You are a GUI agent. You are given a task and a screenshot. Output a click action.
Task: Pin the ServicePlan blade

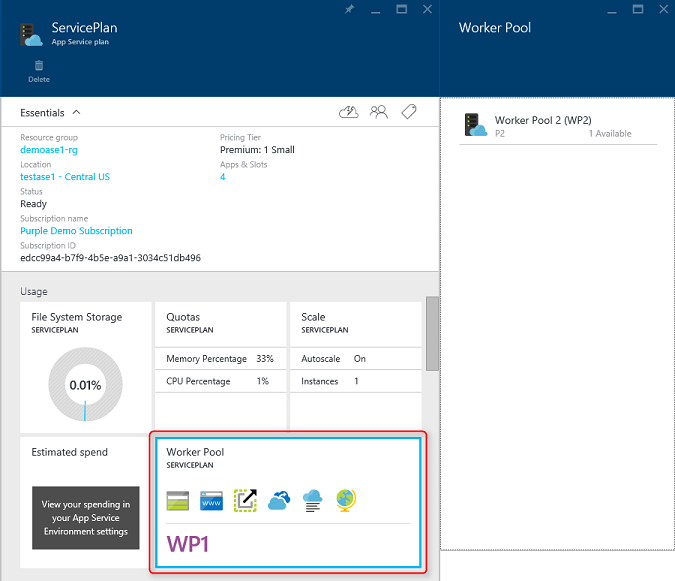click(x=349, y=9)
